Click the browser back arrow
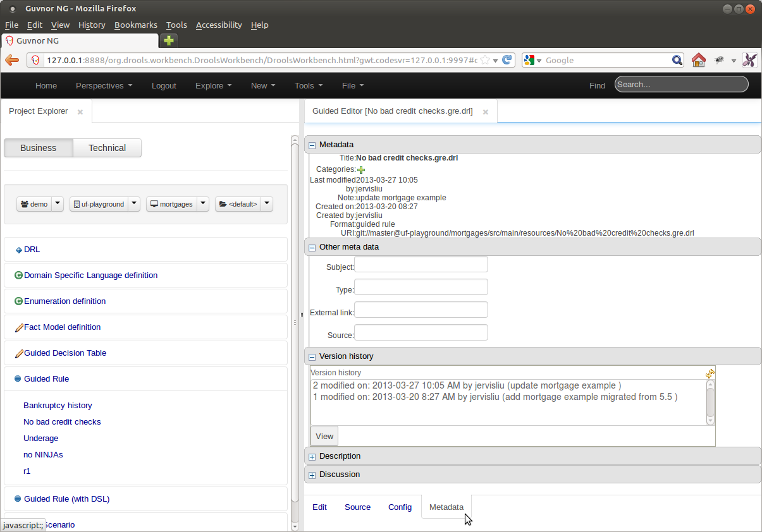The height and width of the screenshot is (532, 762). click(12, 60)
